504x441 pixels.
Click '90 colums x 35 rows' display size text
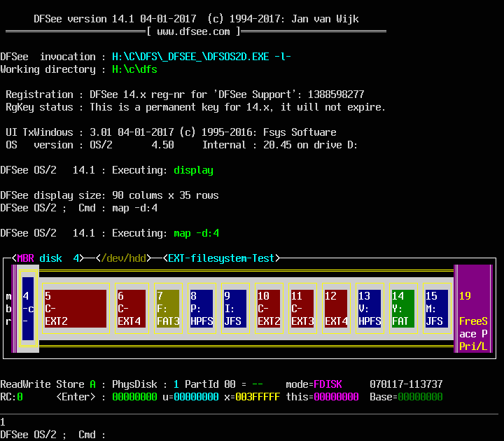click(x=165, y=195)
